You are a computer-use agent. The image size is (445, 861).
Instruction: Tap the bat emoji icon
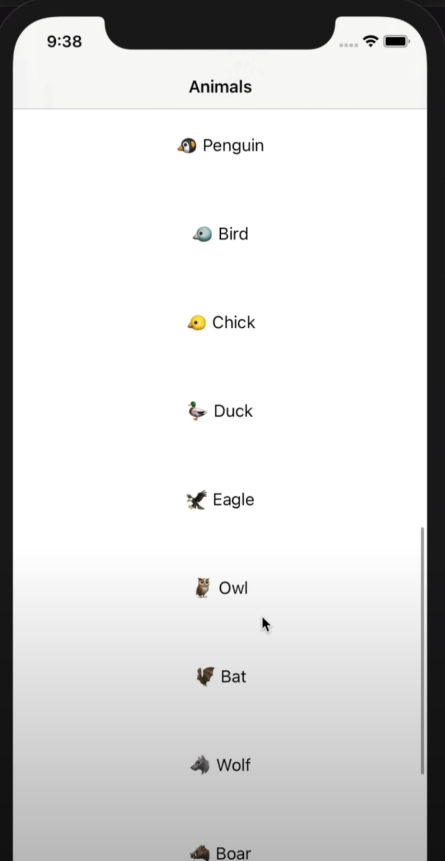pos(205,676)
